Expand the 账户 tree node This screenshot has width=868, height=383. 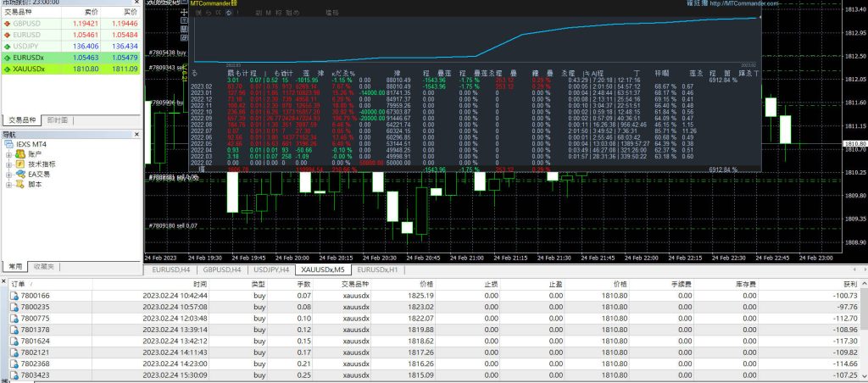pyautogui.click(x=8, y=156)
